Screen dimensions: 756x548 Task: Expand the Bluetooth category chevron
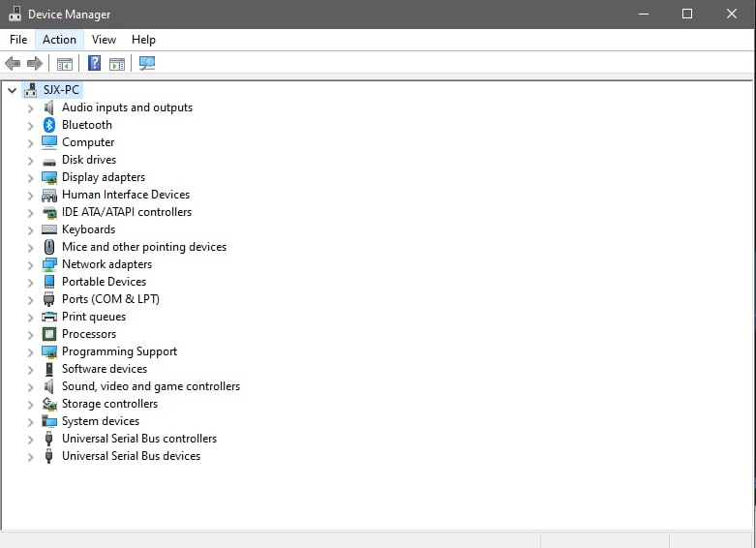tap(30, 126)
